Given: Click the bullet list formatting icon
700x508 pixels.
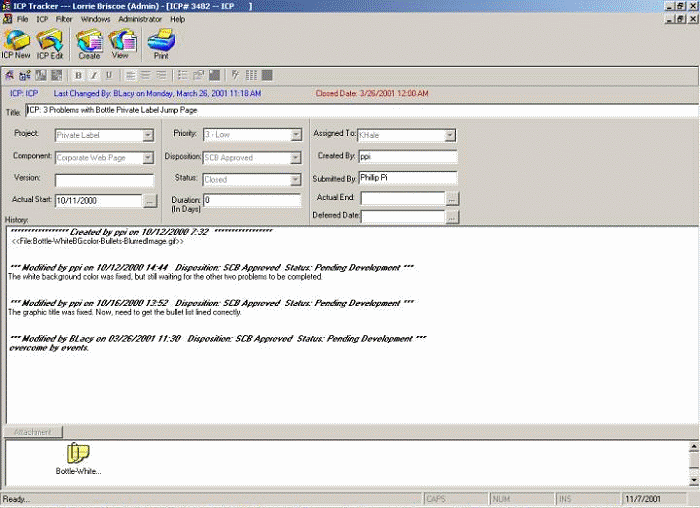Looking at the screenshot, I should (183, 75).
